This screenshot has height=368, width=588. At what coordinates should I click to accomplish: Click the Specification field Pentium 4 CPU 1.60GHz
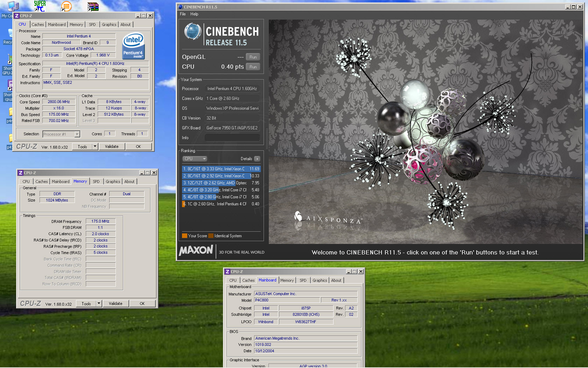[96, 63]
